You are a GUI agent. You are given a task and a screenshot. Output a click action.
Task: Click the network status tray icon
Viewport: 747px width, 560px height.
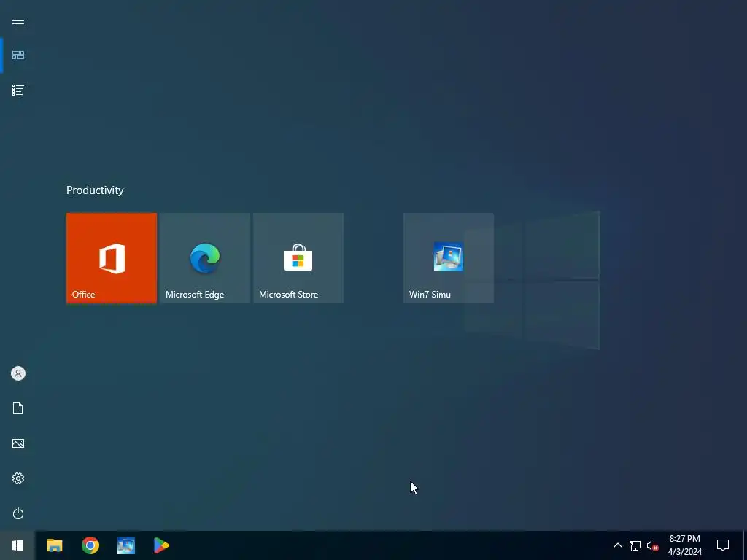[x=635, y=545]
